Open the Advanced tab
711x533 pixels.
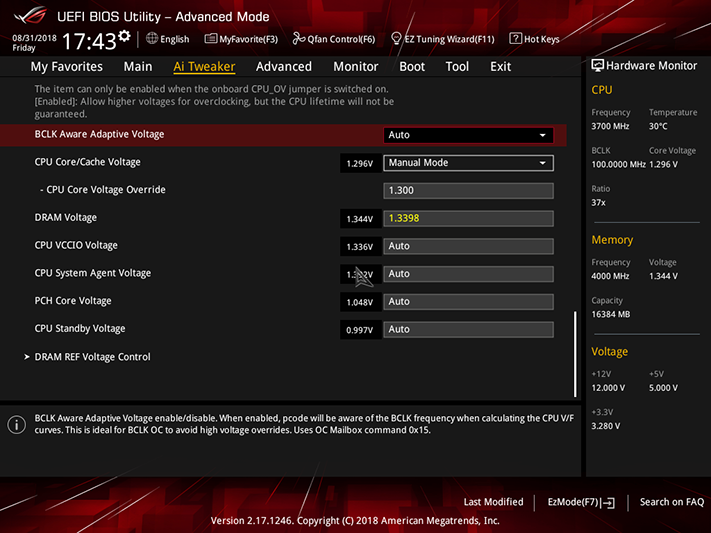tap(284, 67)
